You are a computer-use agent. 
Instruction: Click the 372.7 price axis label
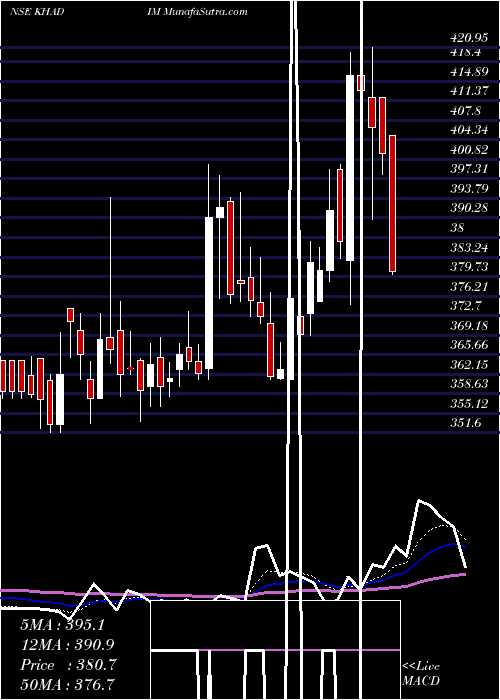(466, 306)
